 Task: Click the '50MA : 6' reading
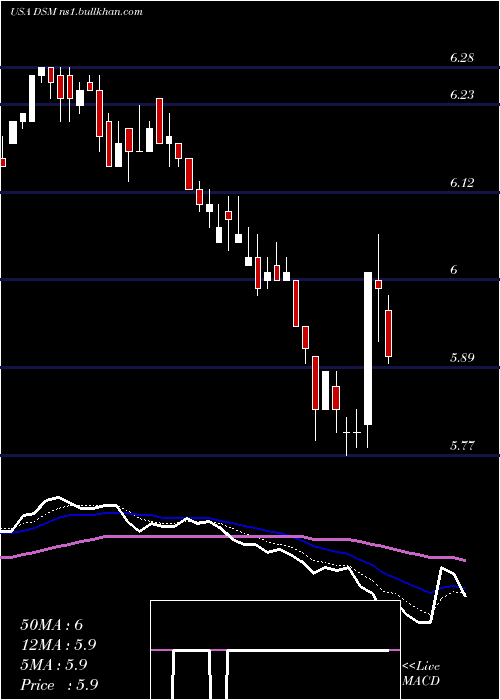pos(52,625)
